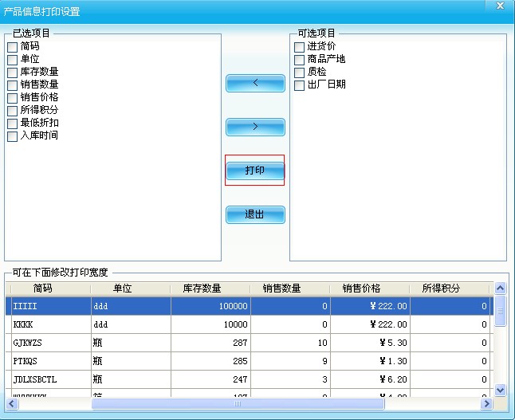Click the 退出 exit button
Screen dimensions: 515x420
(x=255, y=214)
